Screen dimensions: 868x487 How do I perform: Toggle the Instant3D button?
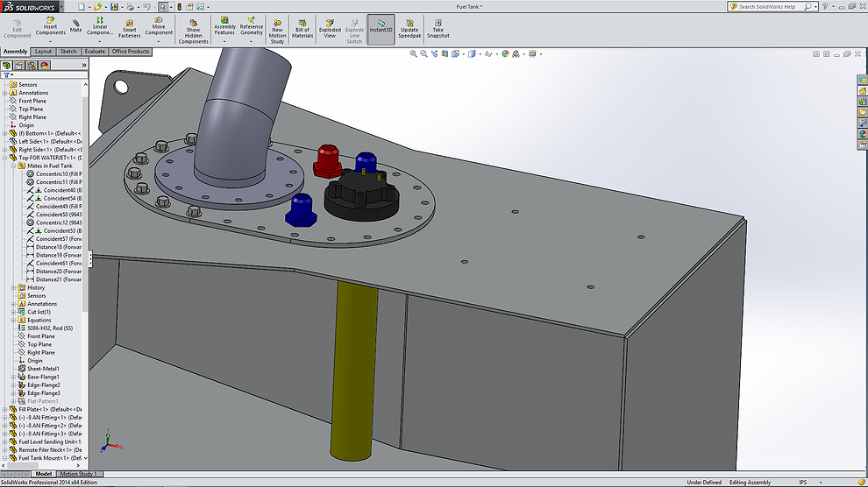coord(381,28)
